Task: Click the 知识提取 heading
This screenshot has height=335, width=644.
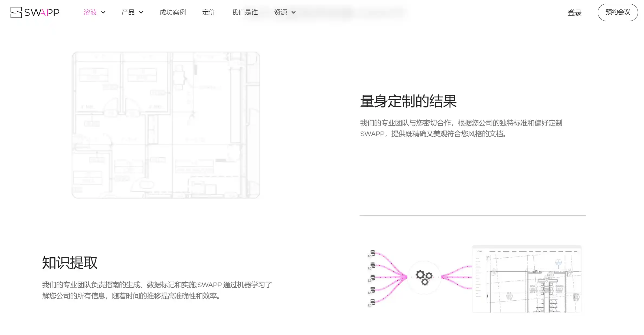Action: click(70, 263)
